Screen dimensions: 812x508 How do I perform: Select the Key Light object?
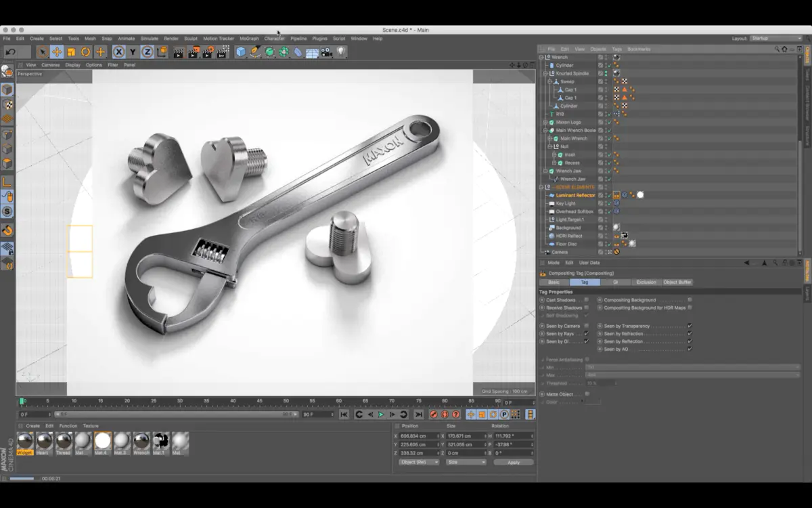click(566, 203)
